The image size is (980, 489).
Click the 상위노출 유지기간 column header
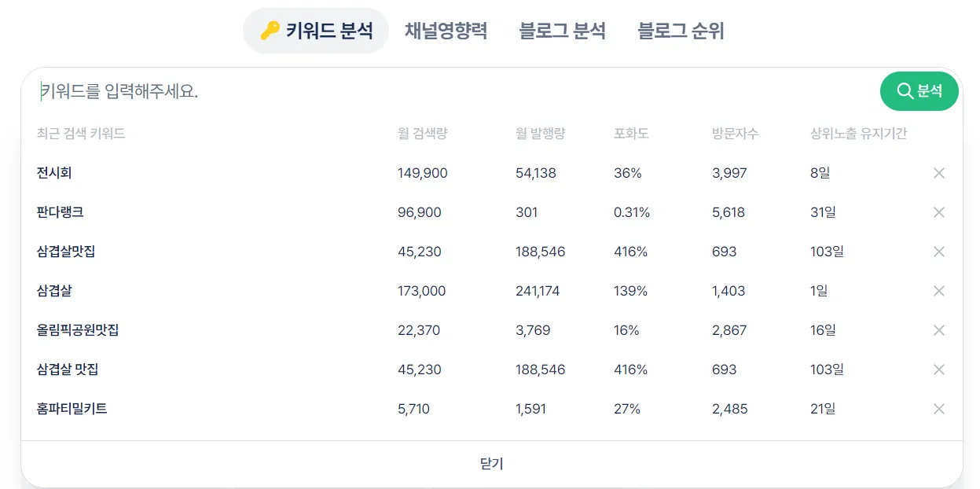[858, 134]
